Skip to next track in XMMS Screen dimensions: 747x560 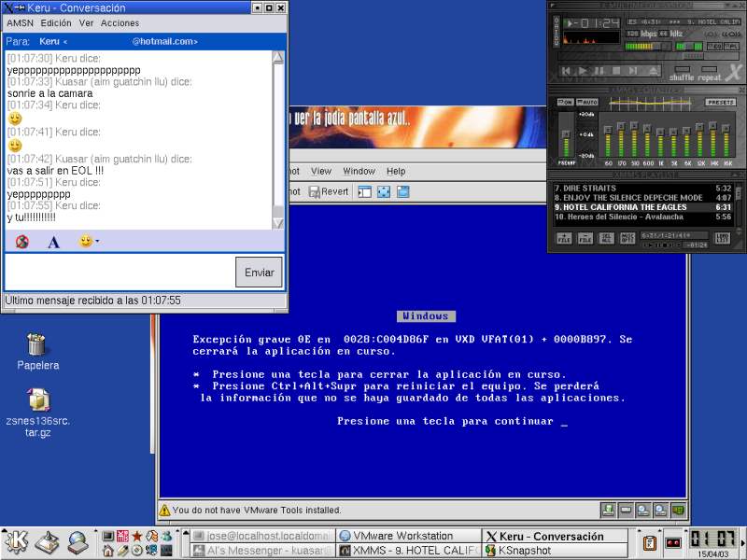(x=633, y=71)
